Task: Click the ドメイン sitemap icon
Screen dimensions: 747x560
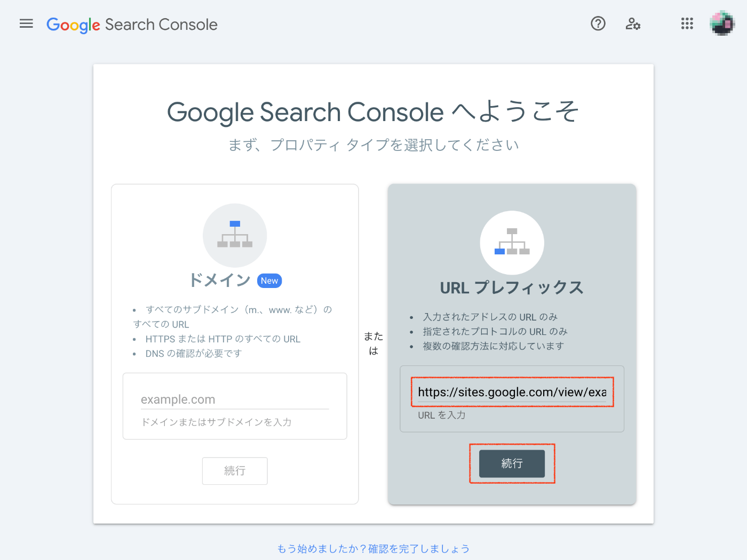Action: click(235, 235)
